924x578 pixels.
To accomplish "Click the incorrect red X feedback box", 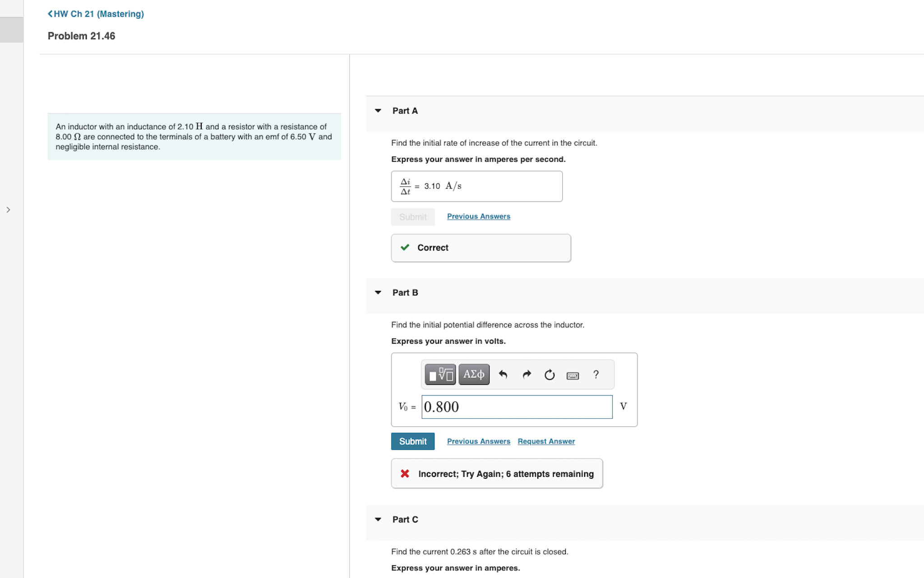I will 497,474.
